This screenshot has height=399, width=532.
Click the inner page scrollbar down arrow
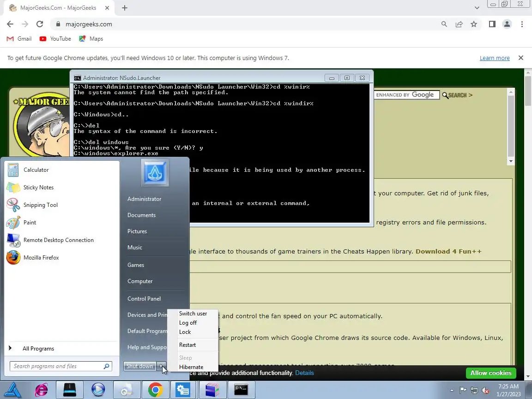pos(511,162)
